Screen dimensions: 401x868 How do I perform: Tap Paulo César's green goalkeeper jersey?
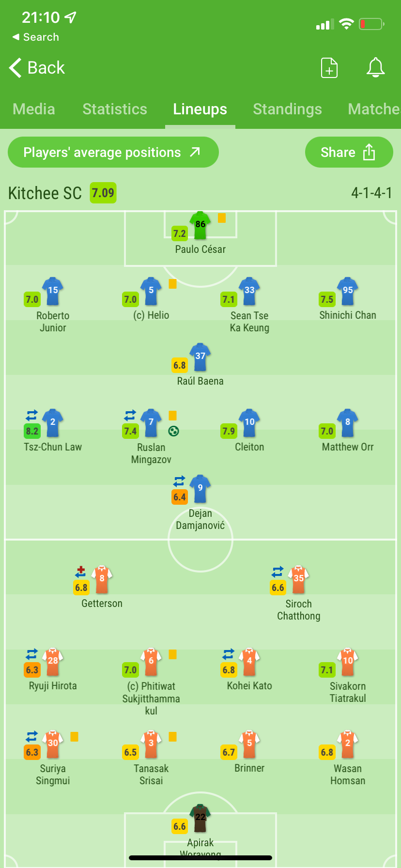tap(200, 226)
